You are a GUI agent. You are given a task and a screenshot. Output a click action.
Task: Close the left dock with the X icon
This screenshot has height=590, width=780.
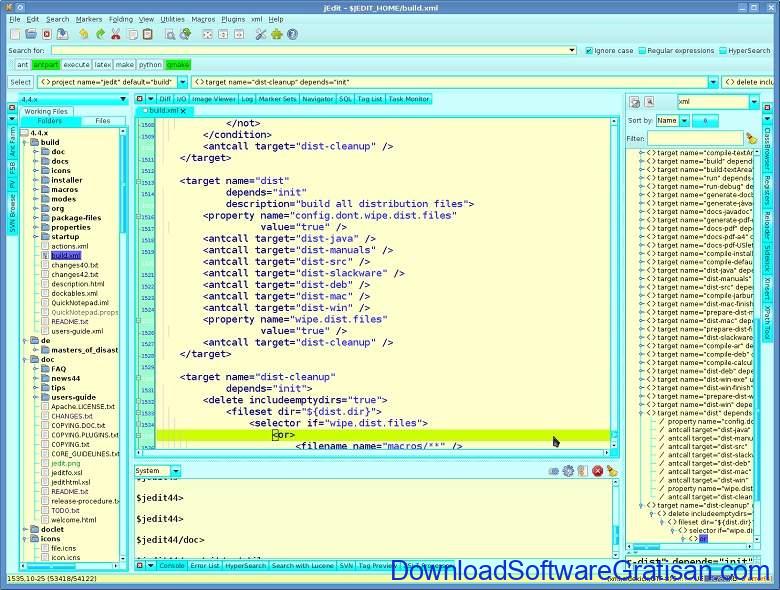coord(12,107)
